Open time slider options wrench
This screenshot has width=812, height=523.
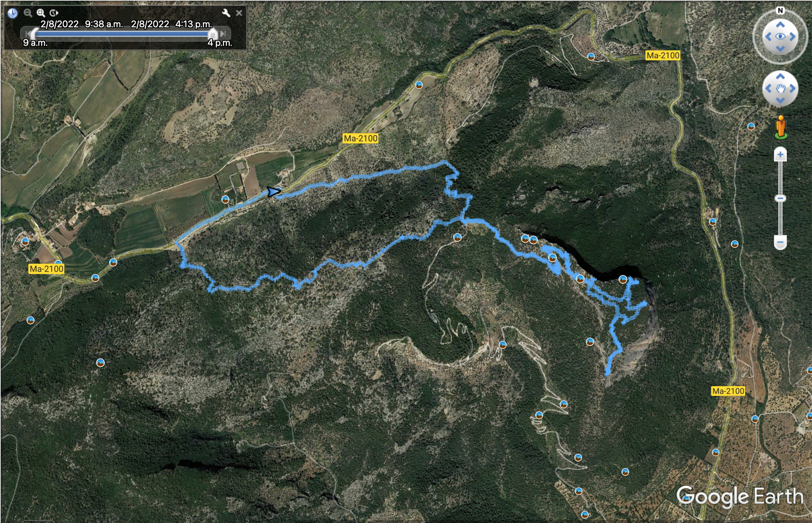[x=226, y=13]
